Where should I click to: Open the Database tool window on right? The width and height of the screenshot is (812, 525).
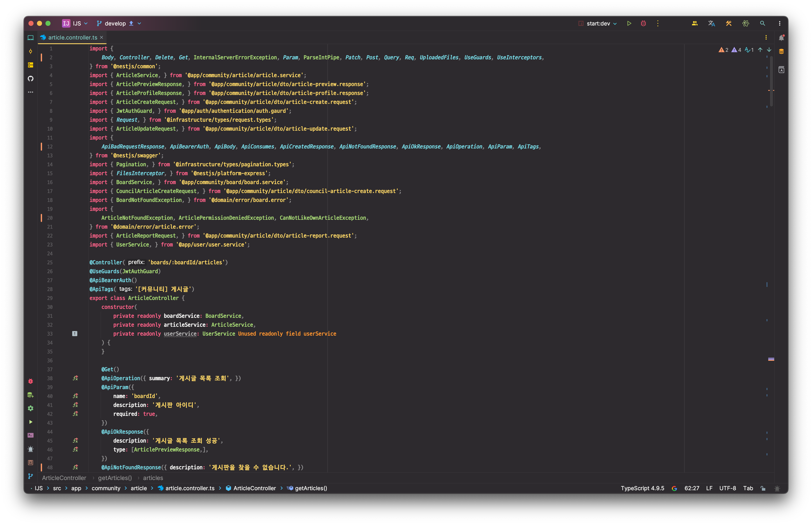tap(781, 52)
